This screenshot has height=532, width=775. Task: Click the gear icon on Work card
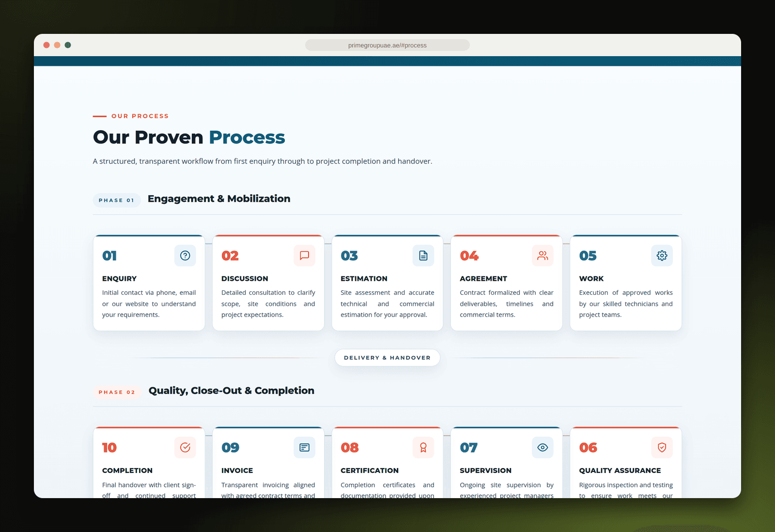(x=662, y=256)
